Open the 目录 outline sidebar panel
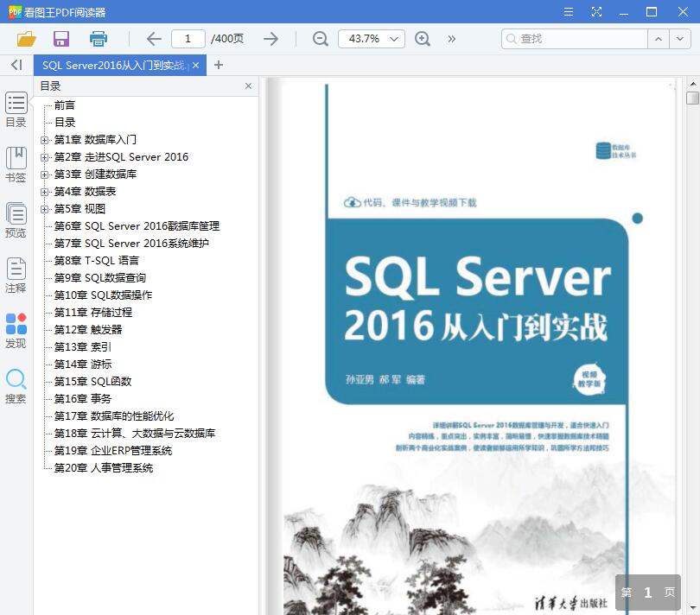The height and width of the screenshot is (615, 700). tap(16, 110)
